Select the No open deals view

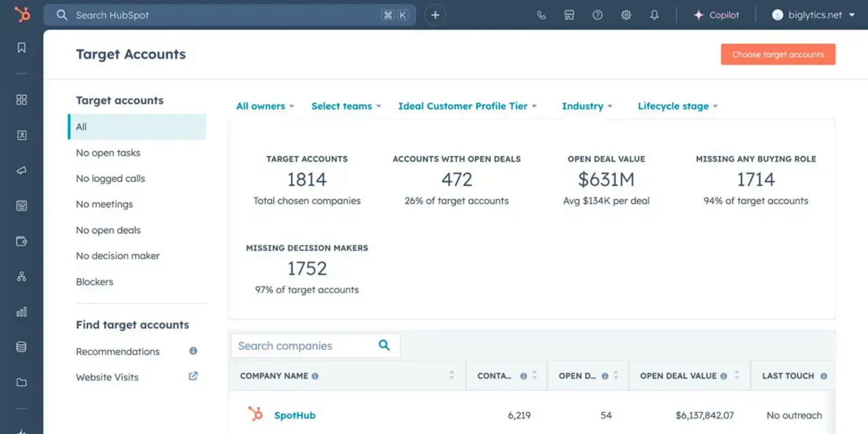coord(108,230)
